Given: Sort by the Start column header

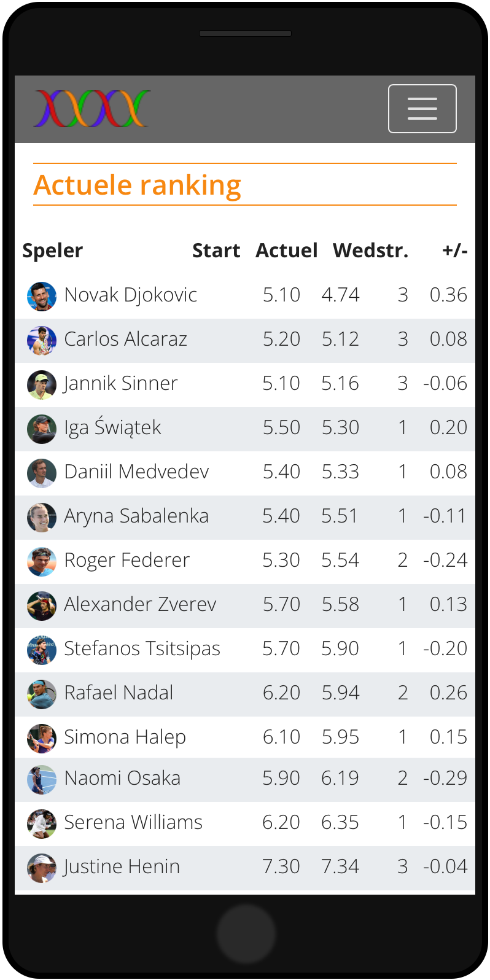Looking at the screenshot, I should (x=216, y=251).
